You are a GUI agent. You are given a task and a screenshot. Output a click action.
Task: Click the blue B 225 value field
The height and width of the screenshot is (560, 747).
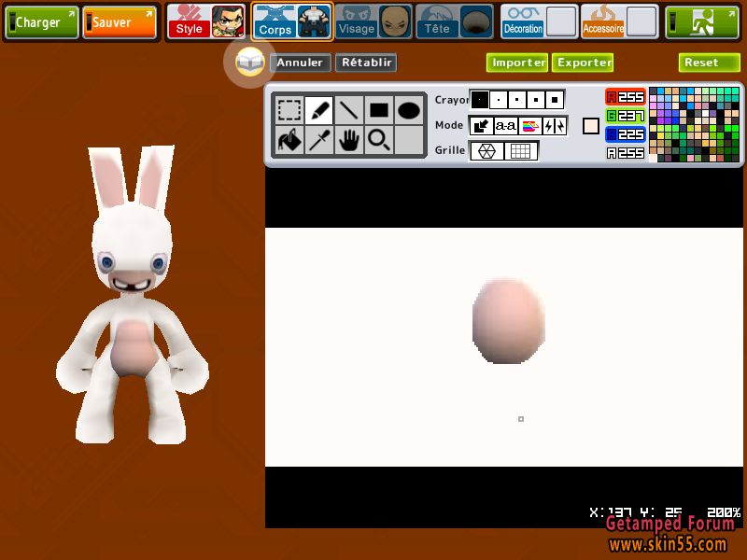pos(626,134)
